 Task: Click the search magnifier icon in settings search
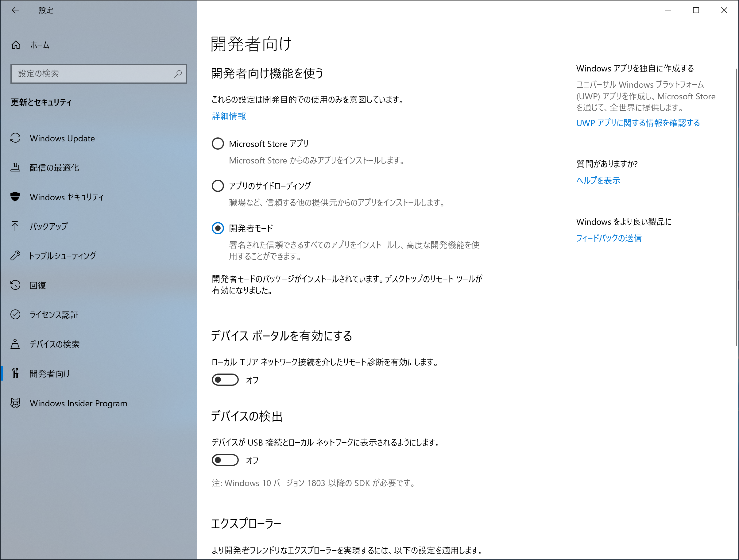coord(178,74)
